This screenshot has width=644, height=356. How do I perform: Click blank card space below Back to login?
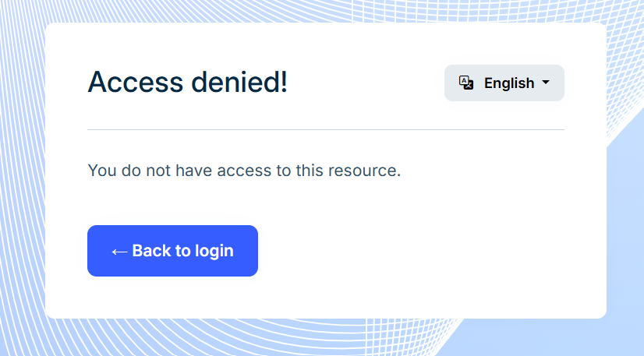pyautogui.click(x=172, y=296)
